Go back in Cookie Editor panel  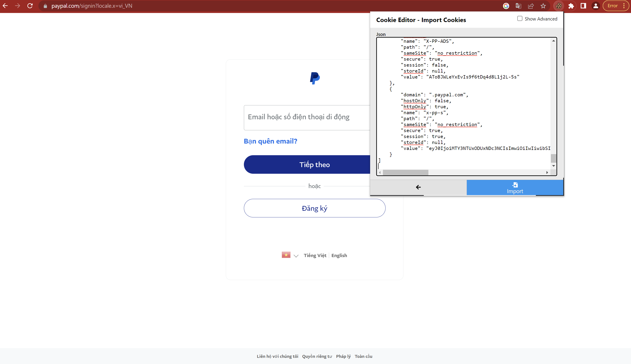[x=418, y=187]
